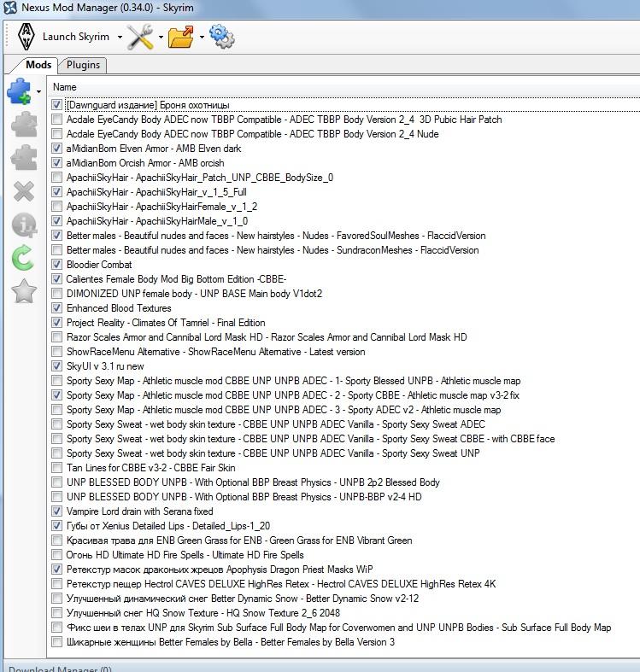Switch to the Plugins tab

click(83, 65)
